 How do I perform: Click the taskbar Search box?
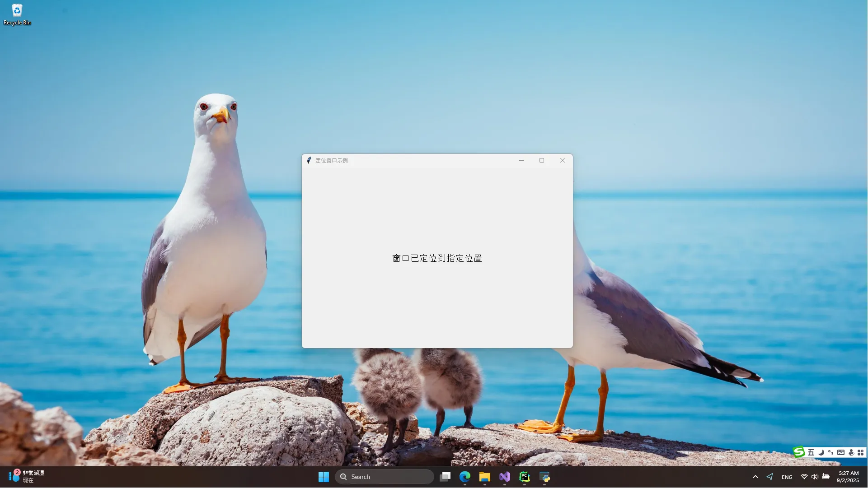pos(384,477)
